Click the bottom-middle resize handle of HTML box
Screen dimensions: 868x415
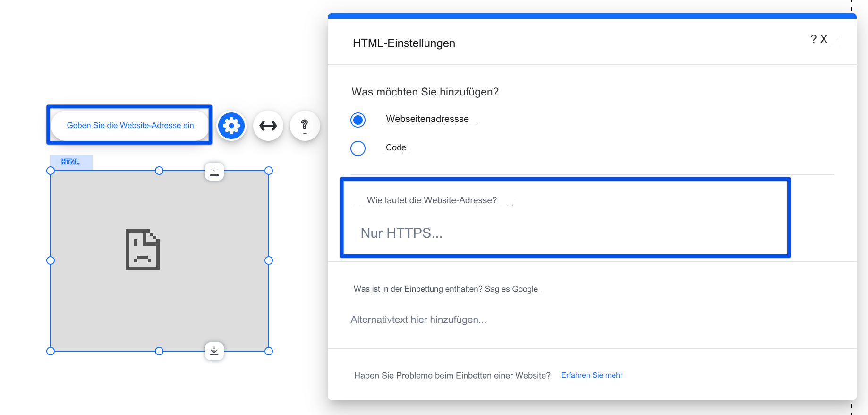[x=159, y=351]
